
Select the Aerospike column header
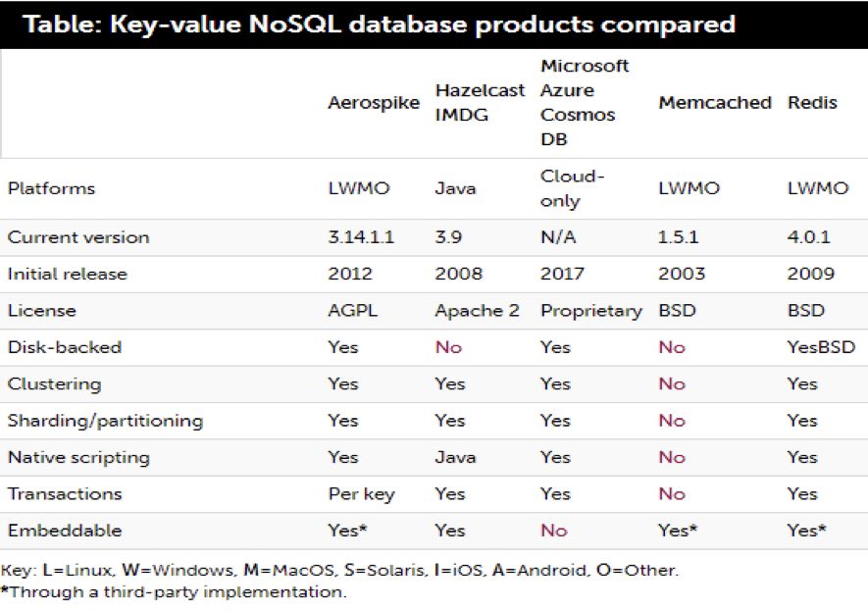[373, 103]
